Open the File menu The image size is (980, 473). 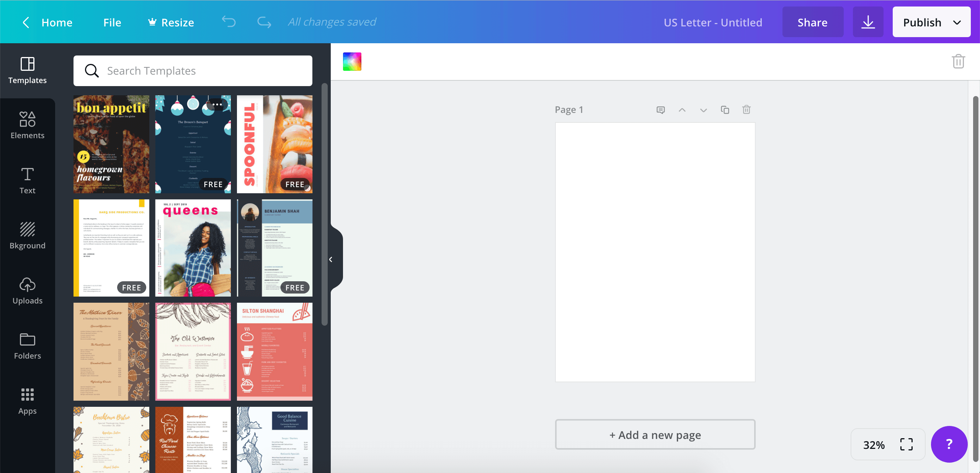click(x=112, y=23)
